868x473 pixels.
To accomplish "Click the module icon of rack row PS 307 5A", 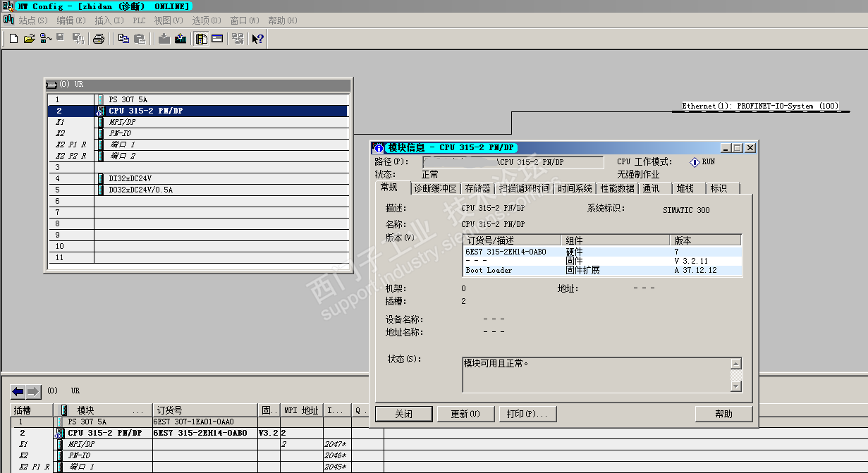I will click(101, 99).
